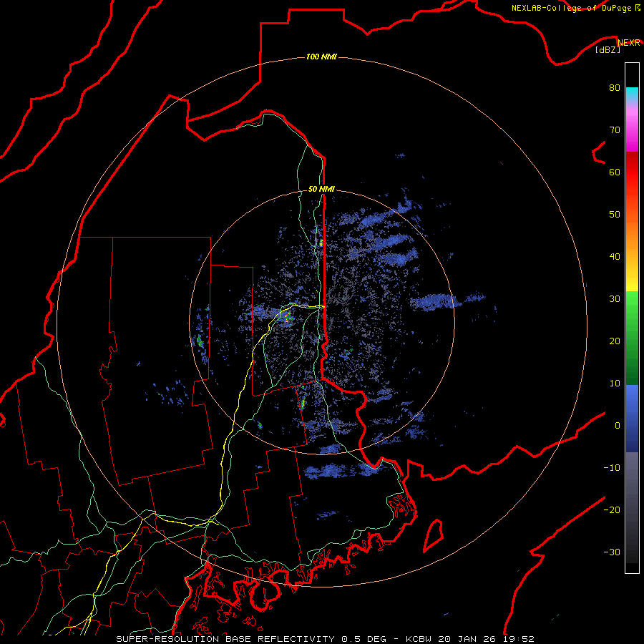644x644 pixels.
Task: Click the green segment near 20 dBZ
Action: coord(632,339)
